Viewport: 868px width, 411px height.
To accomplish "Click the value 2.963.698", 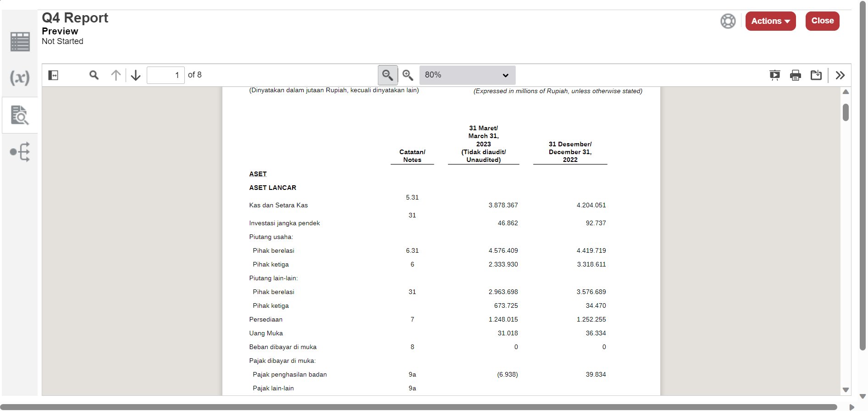I will 503,292.
